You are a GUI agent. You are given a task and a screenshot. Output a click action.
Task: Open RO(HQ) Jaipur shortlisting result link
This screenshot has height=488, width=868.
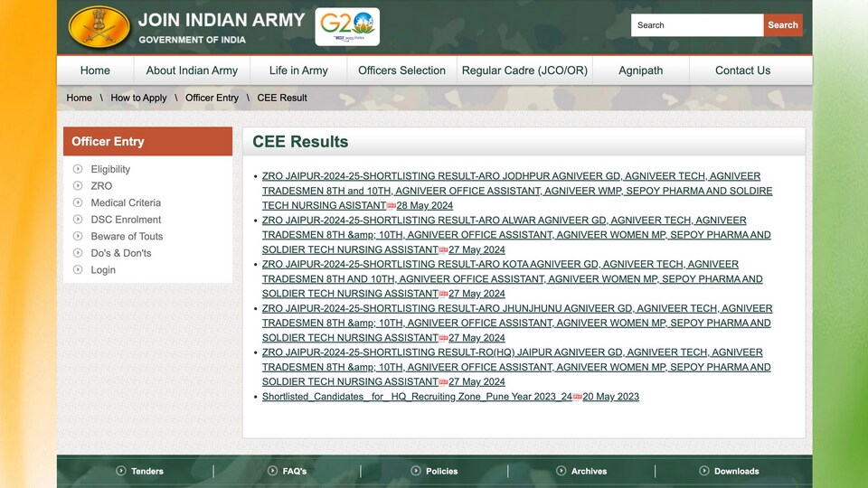[x=516, y=367]
